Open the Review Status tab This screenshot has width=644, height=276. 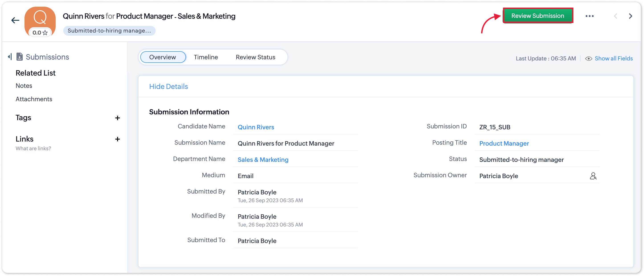pyautogui.click(x=255, y=57)
